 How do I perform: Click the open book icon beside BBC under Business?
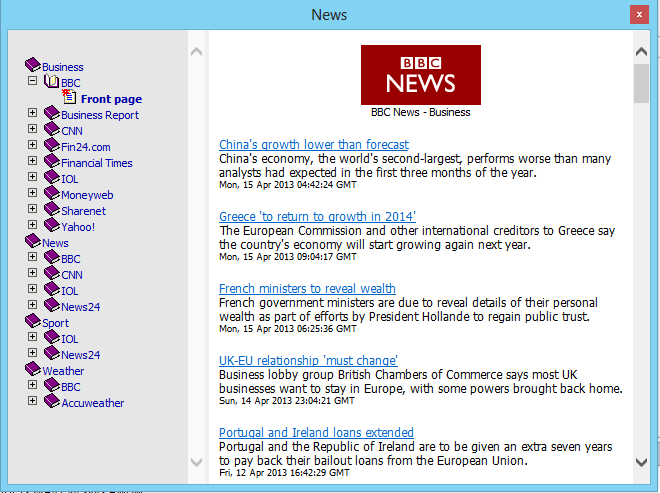point(51,82)
